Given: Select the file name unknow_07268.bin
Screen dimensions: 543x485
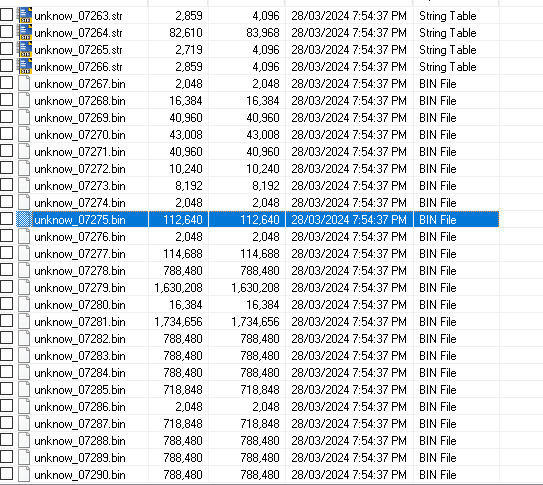Looking at the screenshot, I should (80, 101).
